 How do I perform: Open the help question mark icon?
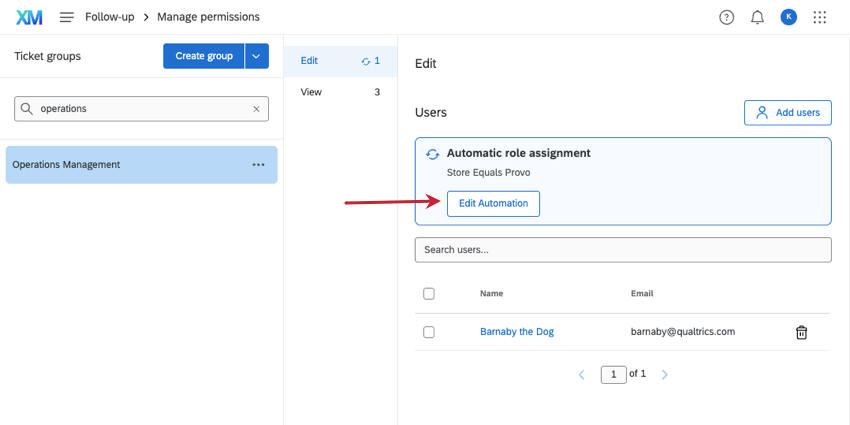726,17
